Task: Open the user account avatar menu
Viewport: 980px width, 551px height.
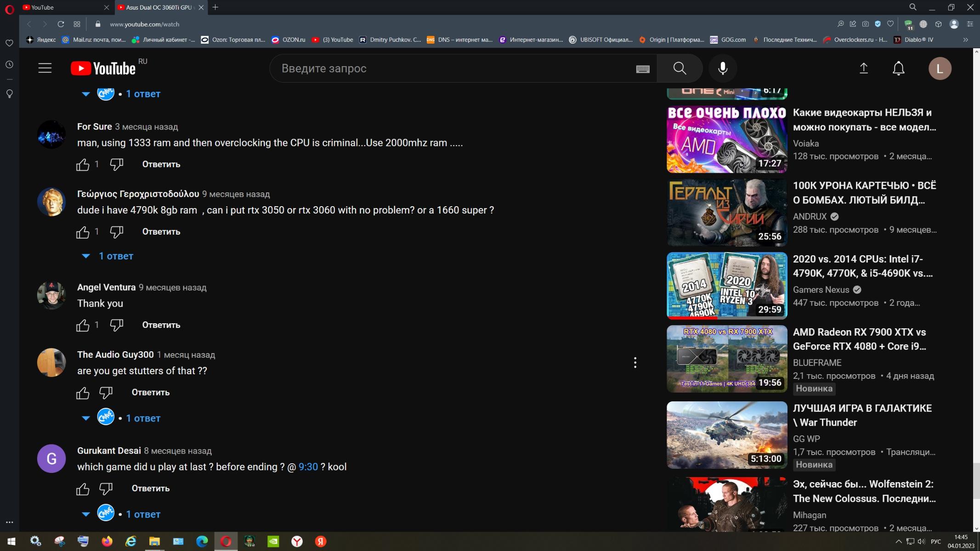Action: coord(940,68)
